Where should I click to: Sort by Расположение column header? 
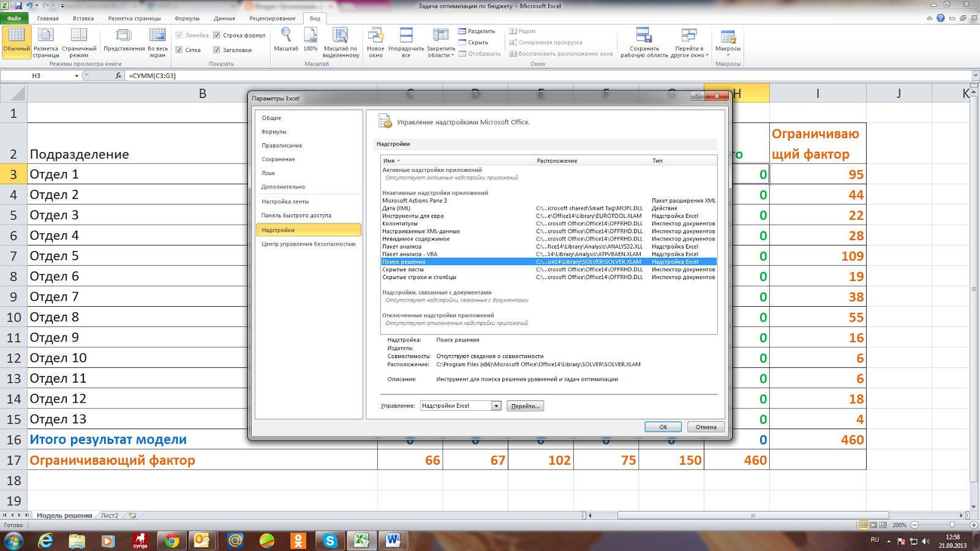click(592, 160)
